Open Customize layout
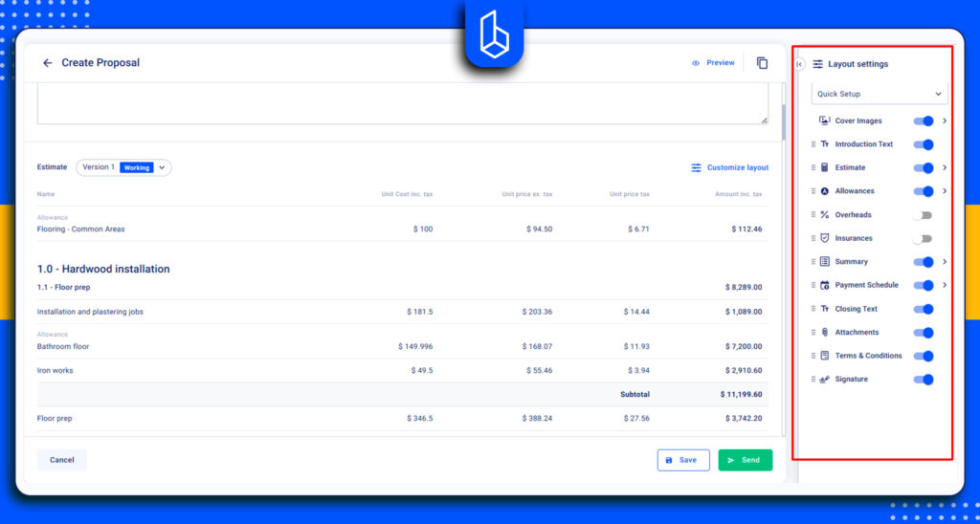The width and height of the screenshot is (980, 524). coord(729,168)
